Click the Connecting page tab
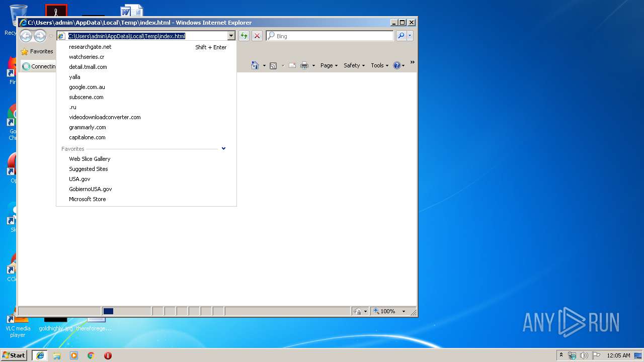This screenshot has width=644, height=362. click(x=38, y=66)
